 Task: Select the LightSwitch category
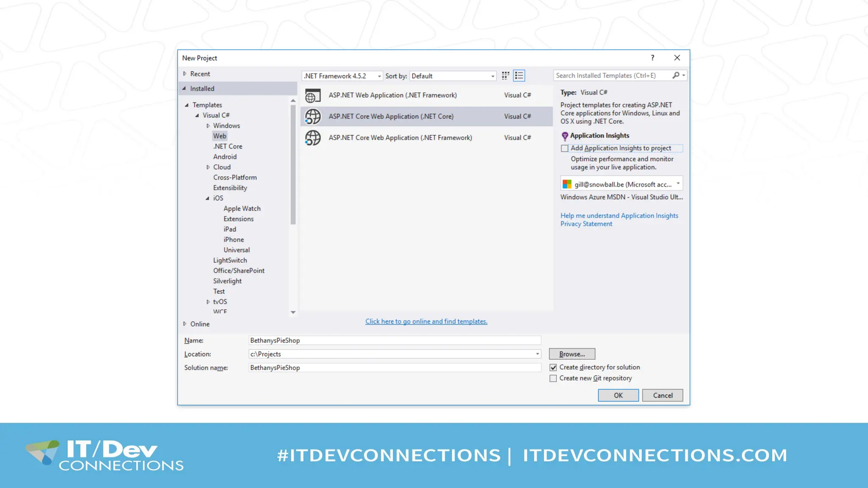coord(230,261)
